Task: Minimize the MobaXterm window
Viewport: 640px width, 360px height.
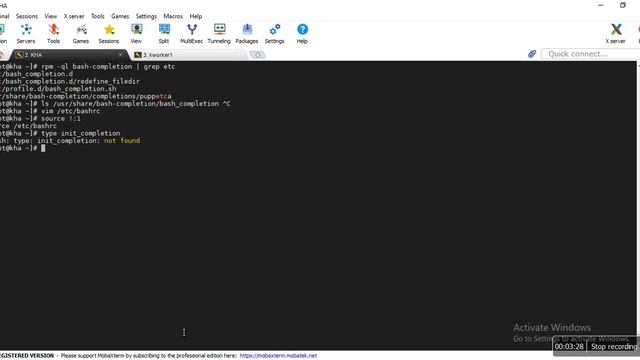Action: pyautogui.click(x=601, y=5)
